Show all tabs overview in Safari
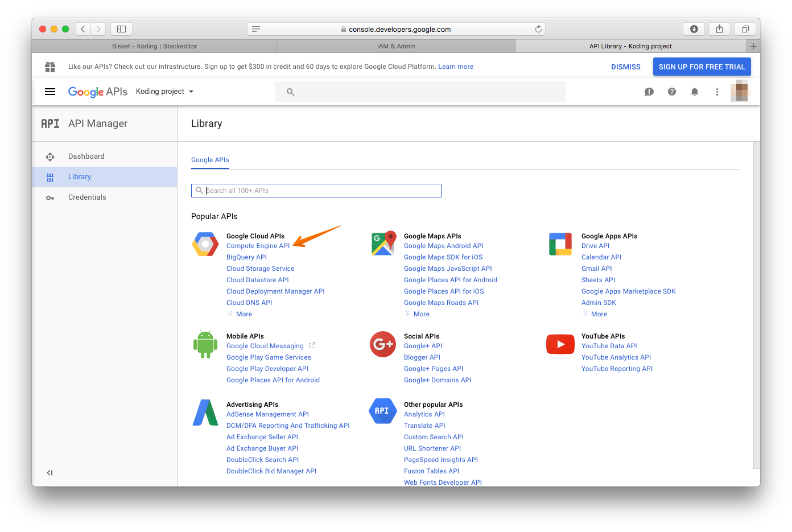 click(x=745, y=28)
